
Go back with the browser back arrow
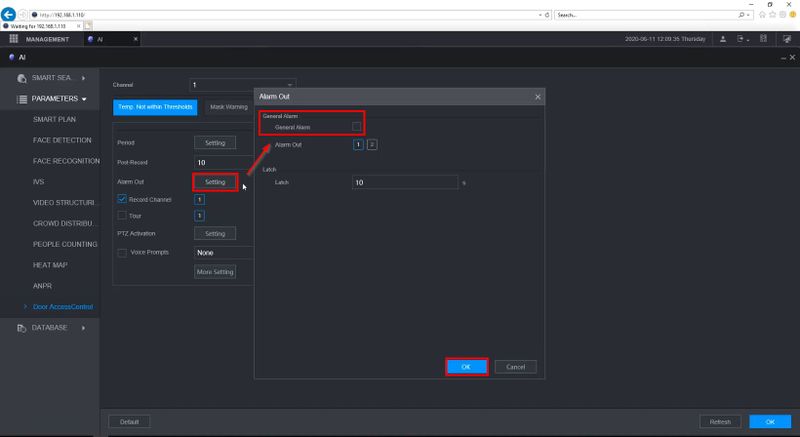coord(8,14)
